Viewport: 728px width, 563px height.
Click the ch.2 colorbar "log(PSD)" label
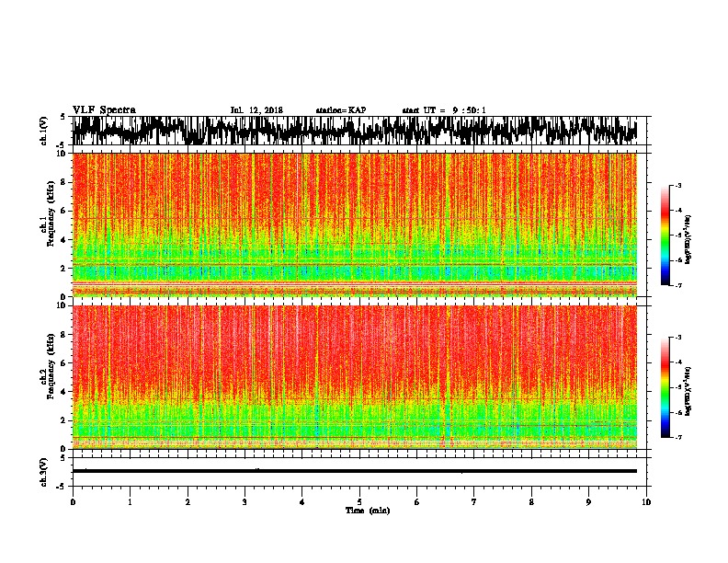[x=688, y=391]
